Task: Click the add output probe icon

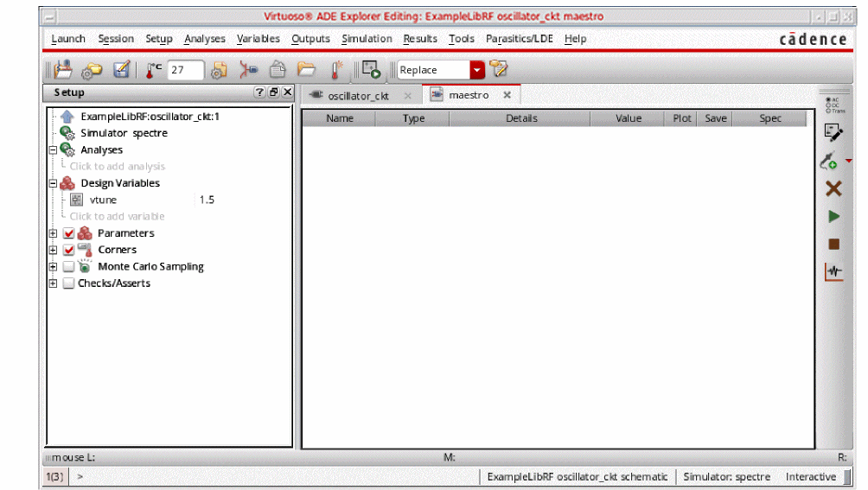Action: 829,161
